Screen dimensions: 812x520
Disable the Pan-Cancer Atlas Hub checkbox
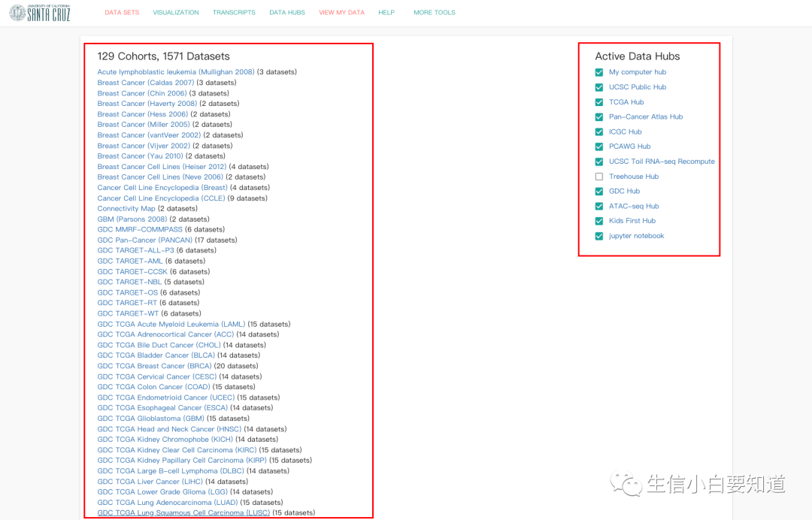pos(599,117)
